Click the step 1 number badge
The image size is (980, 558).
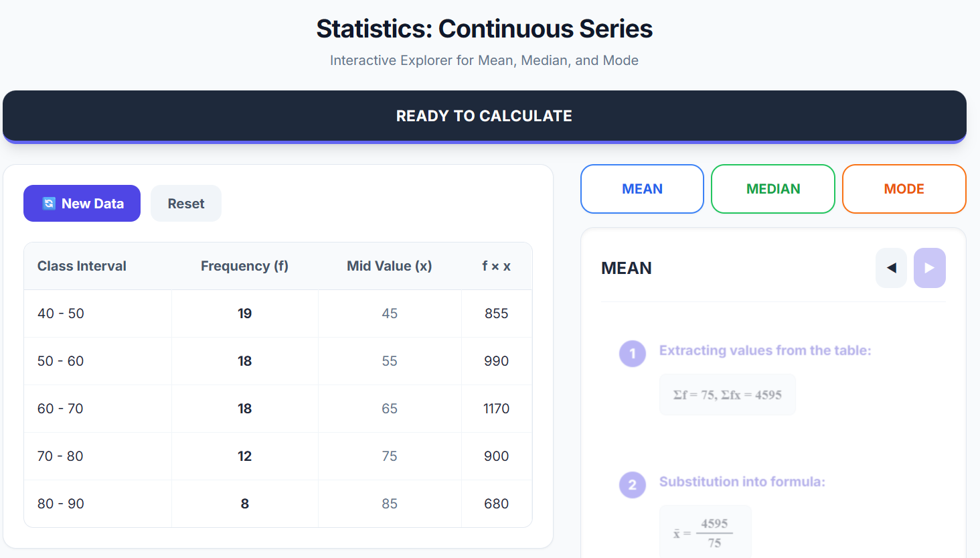632,354
